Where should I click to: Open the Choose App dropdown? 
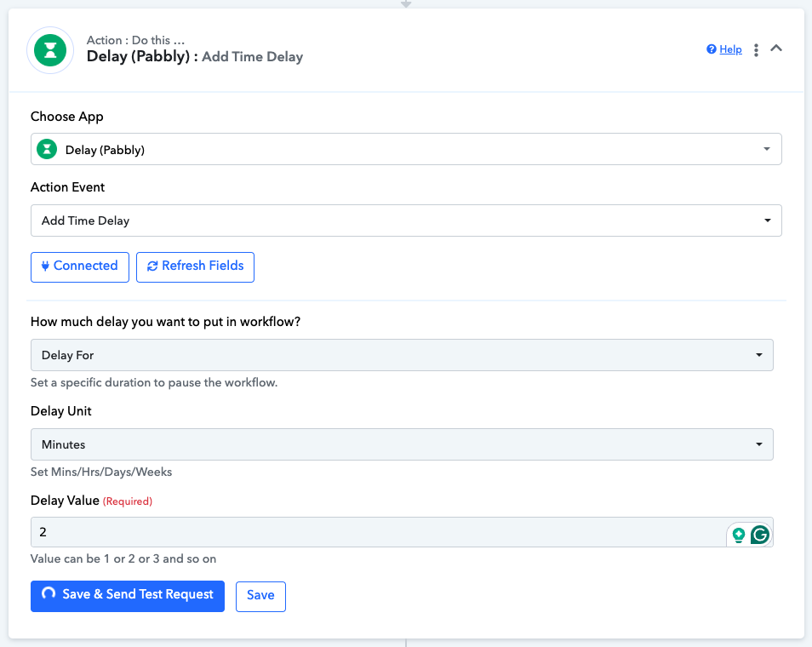(x=406, y=150)
